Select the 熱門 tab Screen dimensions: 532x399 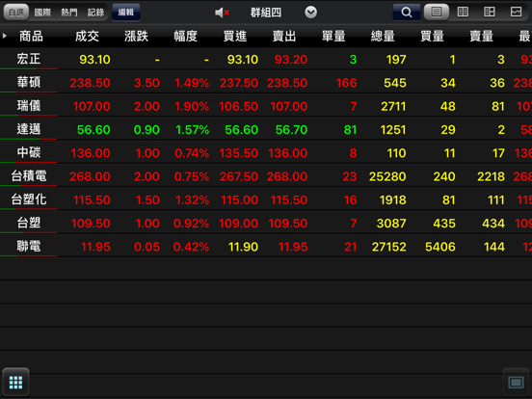(69, 13)
